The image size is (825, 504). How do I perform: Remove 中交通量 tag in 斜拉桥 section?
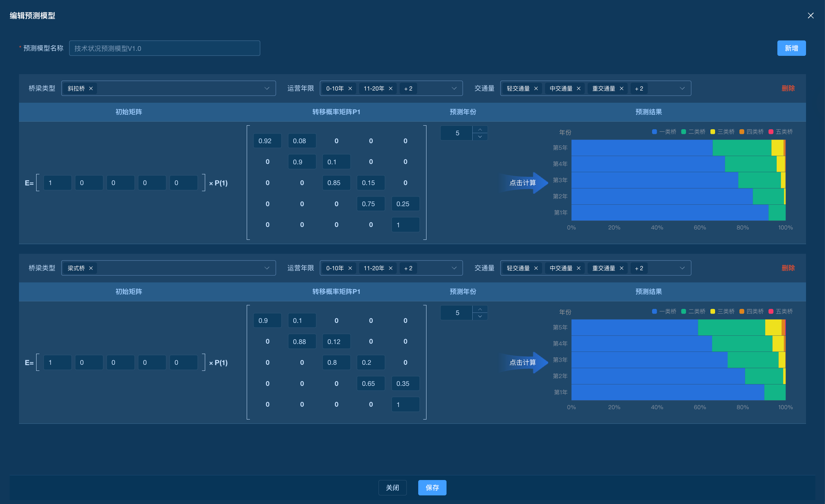point(579,88)
